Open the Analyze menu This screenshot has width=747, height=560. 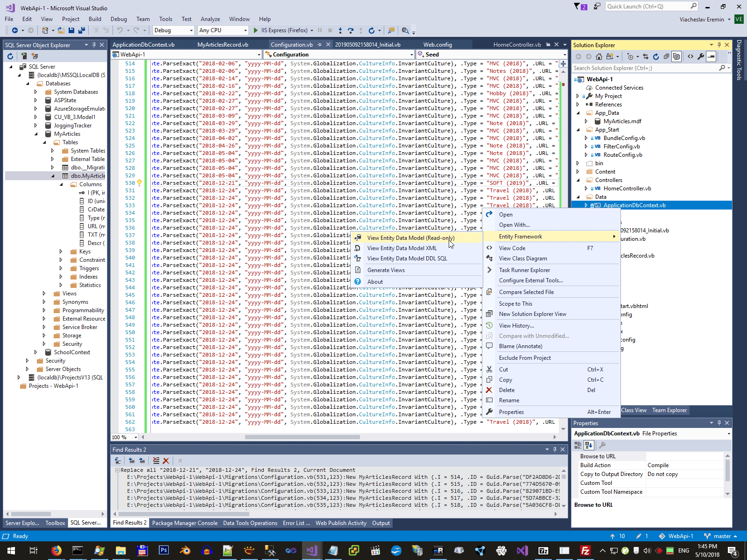coord(210,19)
